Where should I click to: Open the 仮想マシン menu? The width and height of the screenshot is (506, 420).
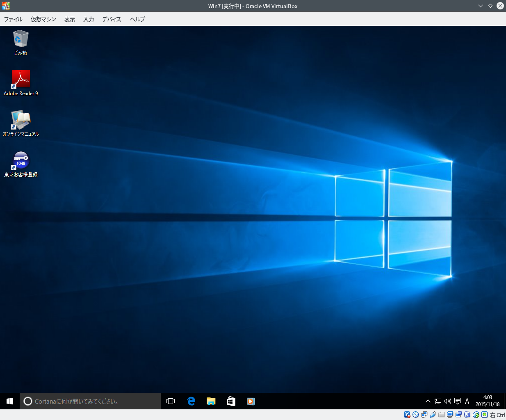click(43, 19)
